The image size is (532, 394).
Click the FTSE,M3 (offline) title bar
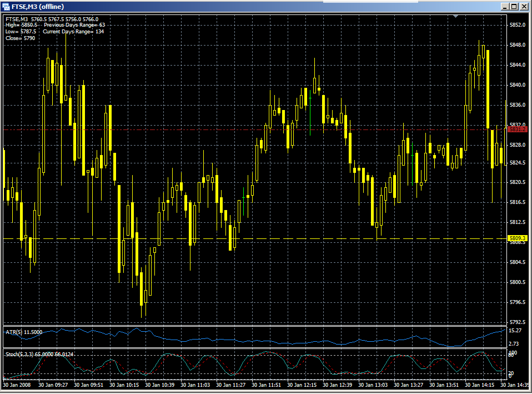pos(222,7)
